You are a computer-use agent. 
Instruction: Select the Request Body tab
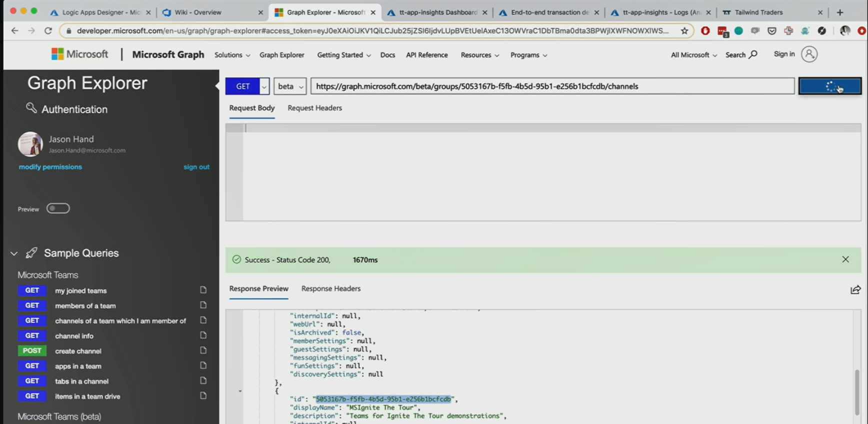(x=252, y=108)
